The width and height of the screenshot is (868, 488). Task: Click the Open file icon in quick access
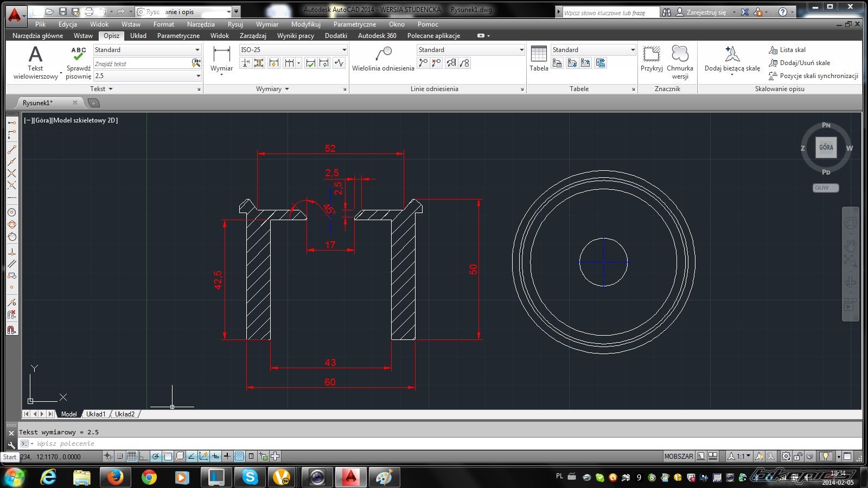click(49, 11)
